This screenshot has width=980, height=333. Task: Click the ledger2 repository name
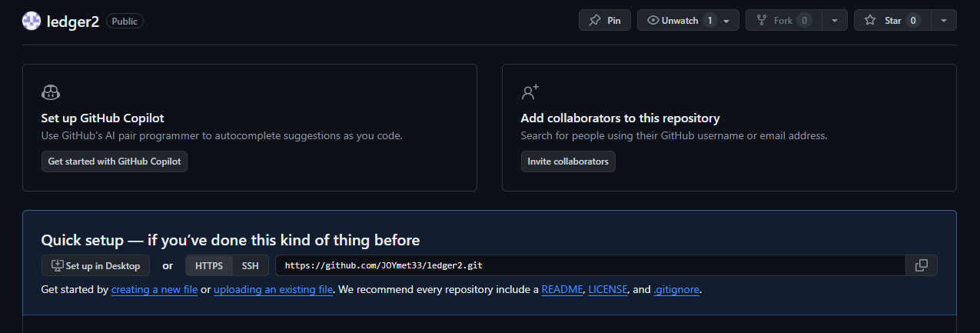pyautogui.click(x=73, y=21)
